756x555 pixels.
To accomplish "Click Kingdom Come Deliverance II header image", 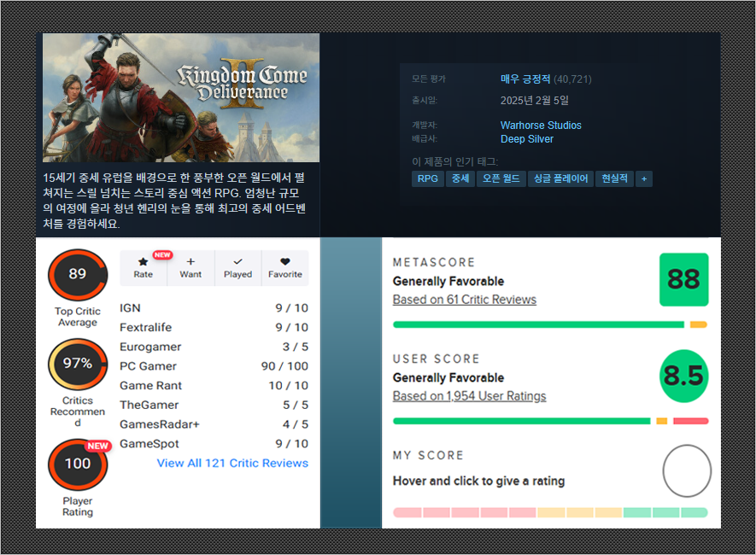I will point(181,98).
